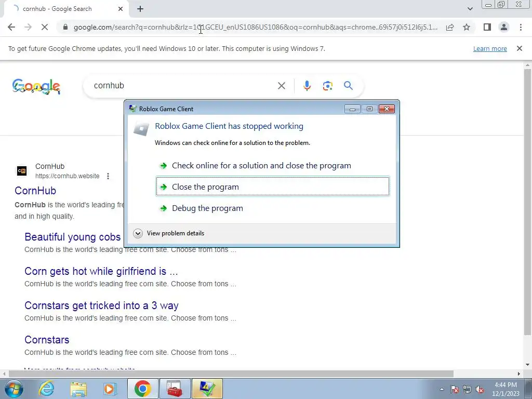This screenshot has width=532, height=399.
Task: Stop loading the page in Chrome
Action: pyautogui.click(x=45, y=27)
